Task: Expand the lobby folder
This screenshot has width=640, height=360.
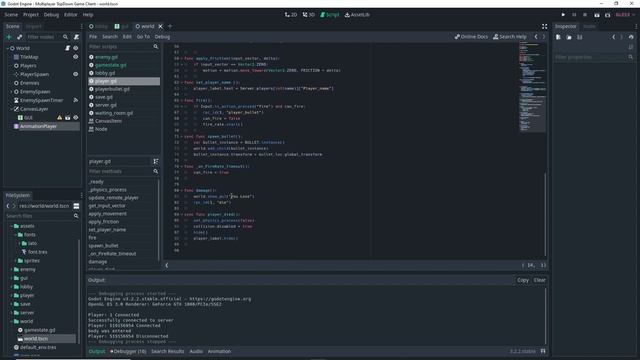Action: pos(11,287)
